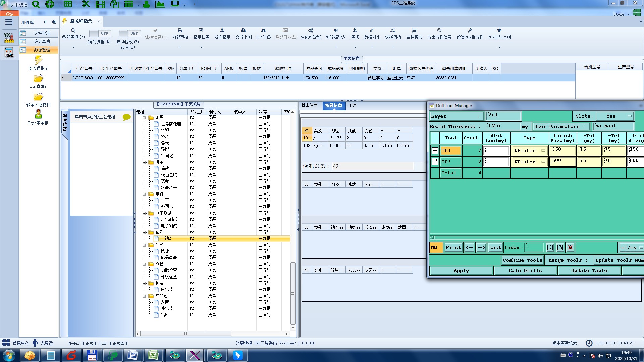Click 生成MI流程 gear icon

point(311,31)
